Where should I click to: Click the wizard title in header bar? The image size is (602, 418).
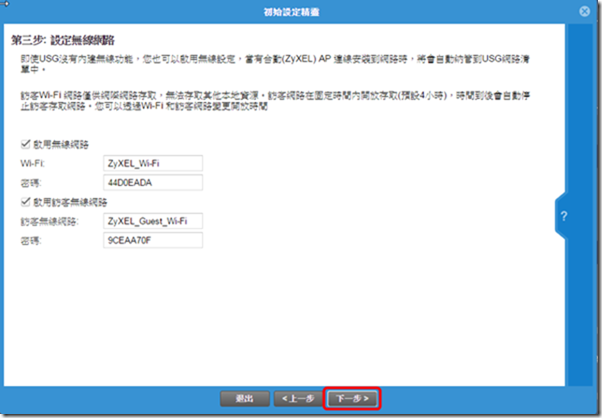[291, 12]
